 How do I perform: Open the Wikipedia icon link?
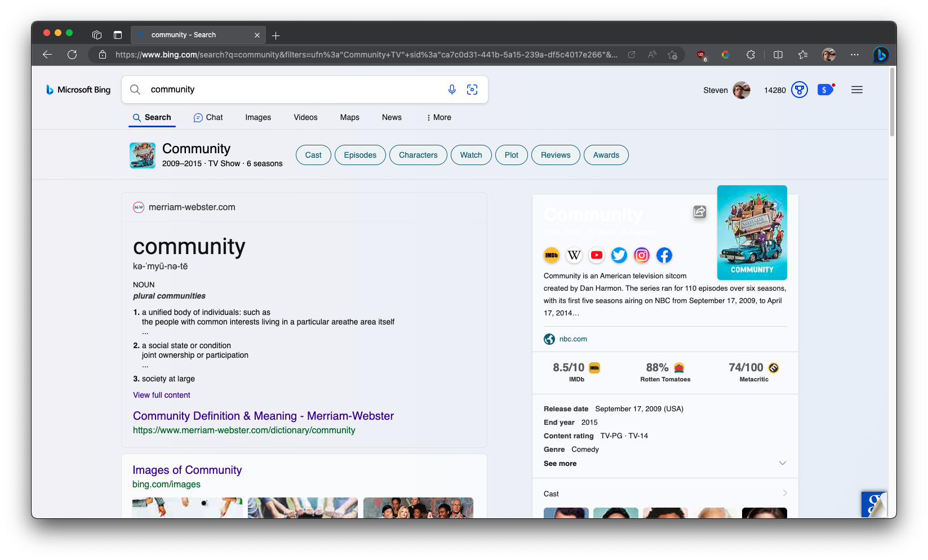[574, 255]
